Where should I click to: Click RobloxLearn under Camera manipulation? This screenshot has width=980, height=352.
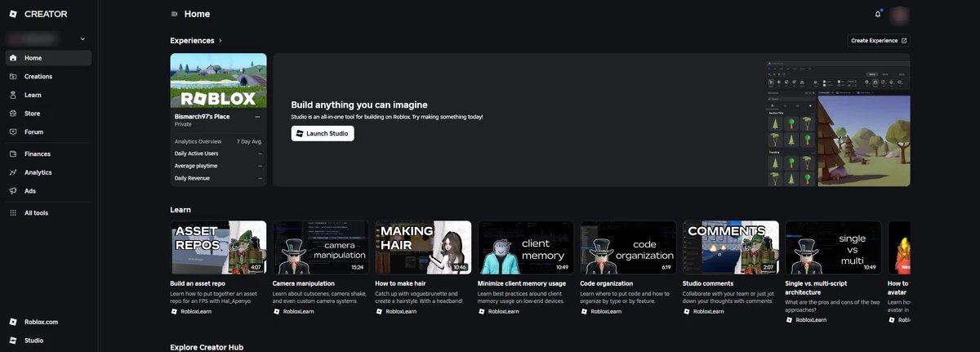coord(293,311)
